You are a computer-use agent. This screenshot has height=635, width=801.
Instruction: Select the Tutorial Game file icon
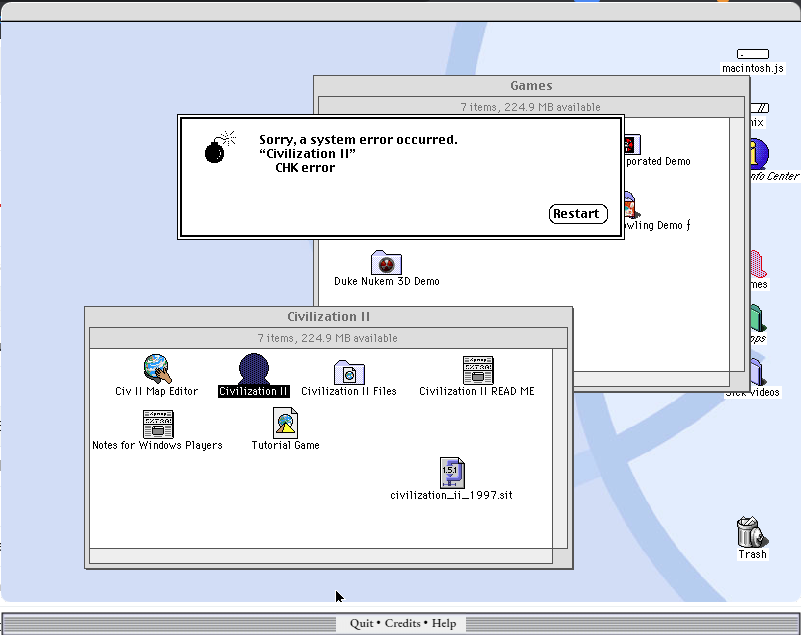point(285,422)
